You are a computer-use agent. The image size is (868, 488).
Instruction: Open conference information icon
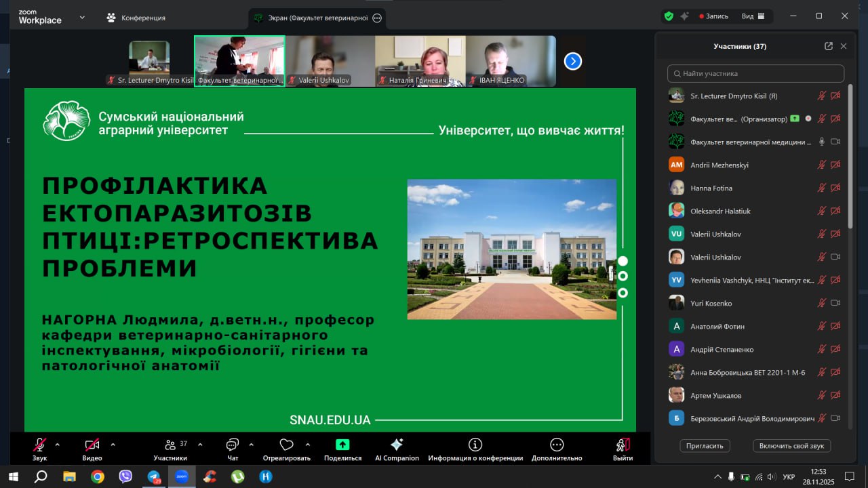(475, 445)
